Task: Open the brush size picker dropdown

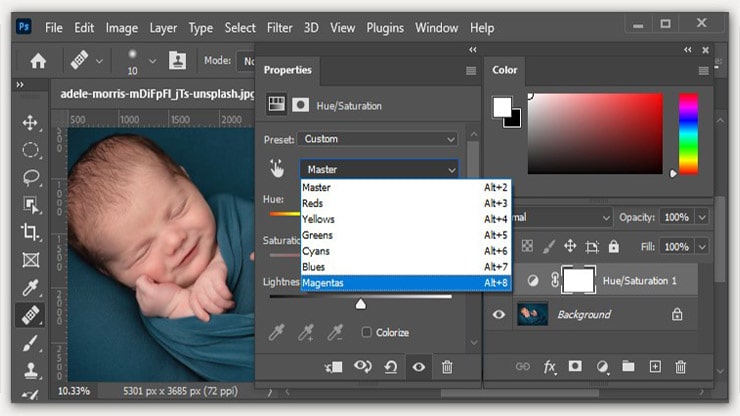Action: click(152, 61)
